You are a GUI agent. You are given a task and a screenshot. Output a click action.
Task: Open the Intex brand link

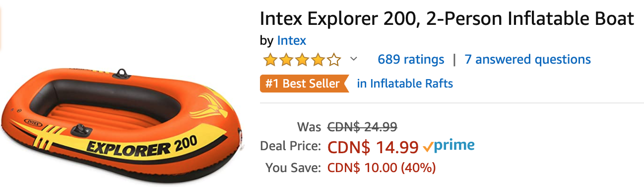pyautogui.click(x=291, y=40)
